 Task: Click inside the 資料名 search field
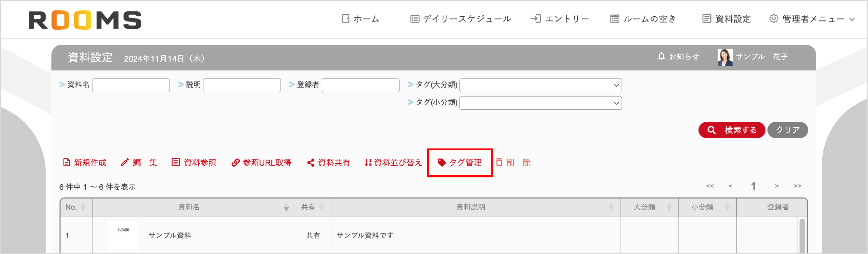pos(131,85)
